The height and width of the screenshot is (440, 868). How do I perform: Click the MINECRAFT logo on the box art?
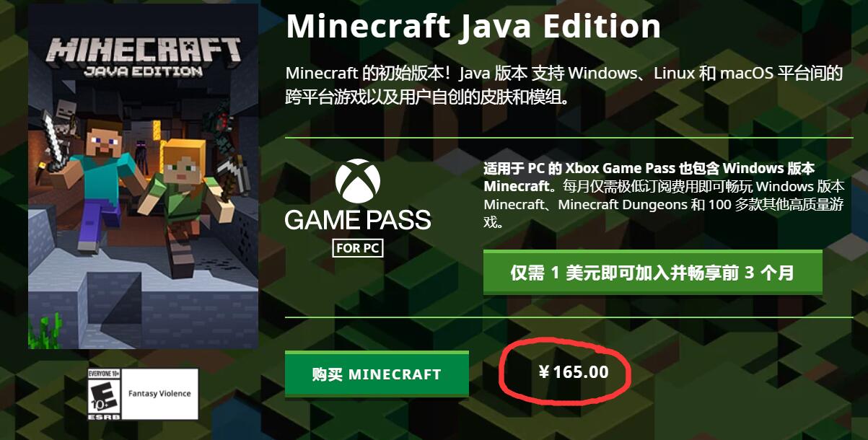pyautogui.click(x=144, y=50)
